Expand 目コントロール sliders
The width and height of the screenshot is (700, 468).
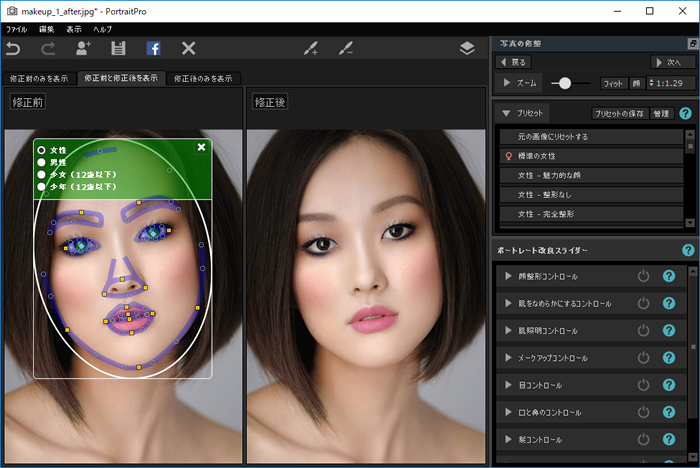(508, 385)
